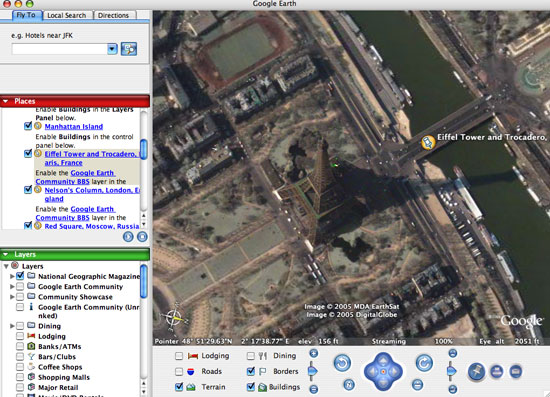Click the center dot of navigation pad

click(383, 371)
